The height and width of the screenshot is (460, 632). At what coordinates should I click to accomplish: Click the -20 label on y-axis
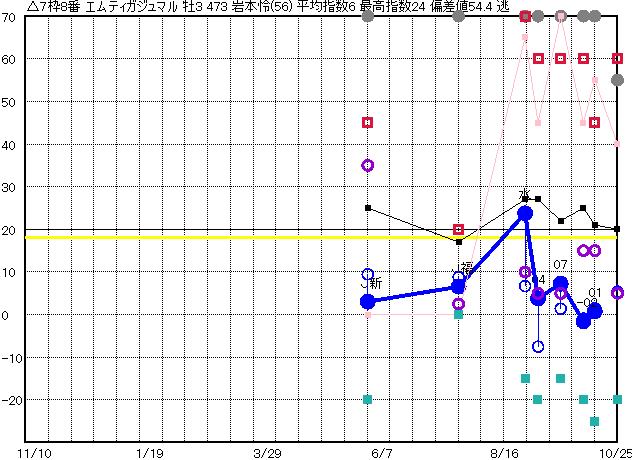9,400
